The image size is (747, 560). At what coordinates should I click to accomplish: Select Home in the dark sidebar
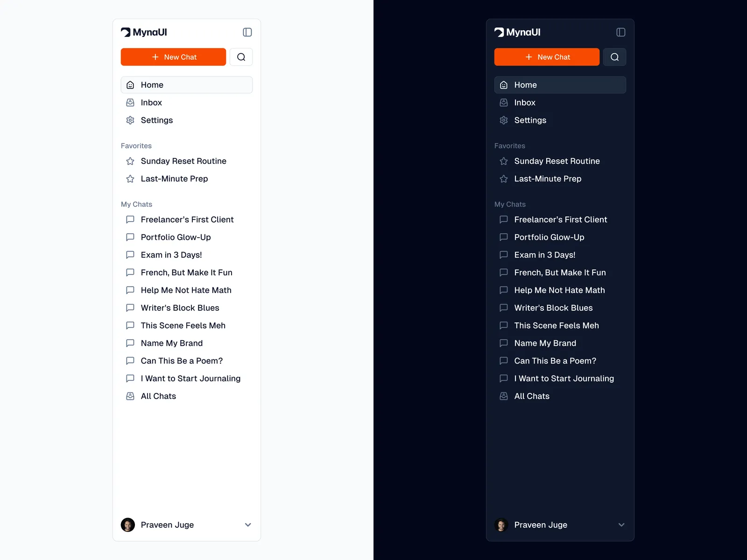coord(560,85)
